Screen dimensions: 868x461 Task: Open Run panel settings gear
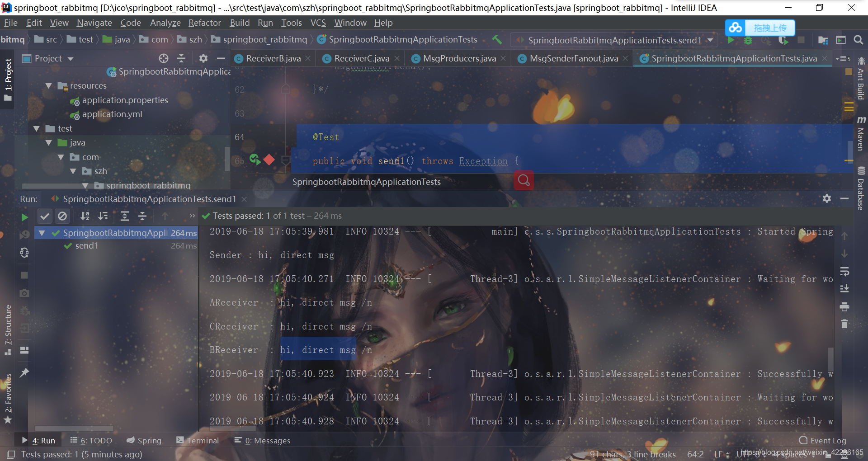coord(827,198)
